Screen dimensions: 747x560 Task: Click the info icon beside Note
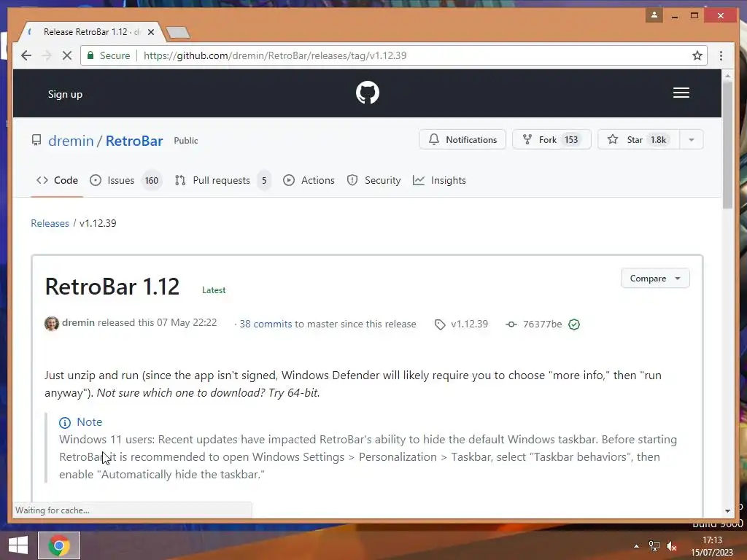click(65, 422)
